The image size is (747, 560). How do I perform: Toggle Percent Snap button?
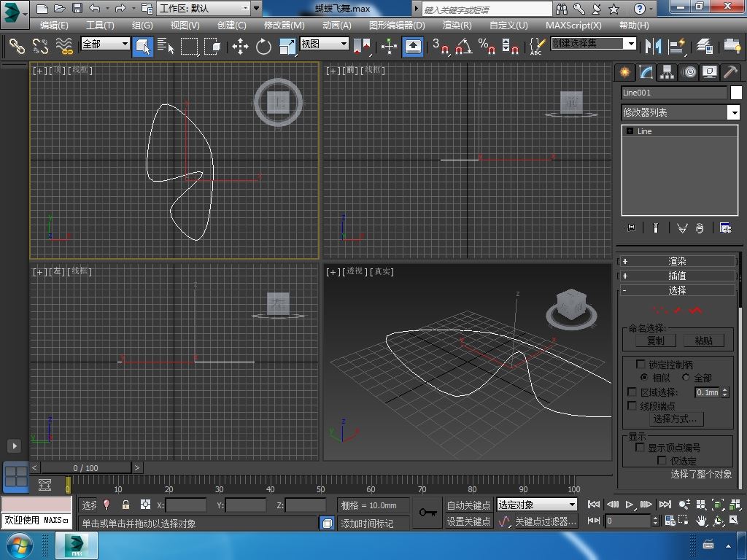(x=487, y=46)
